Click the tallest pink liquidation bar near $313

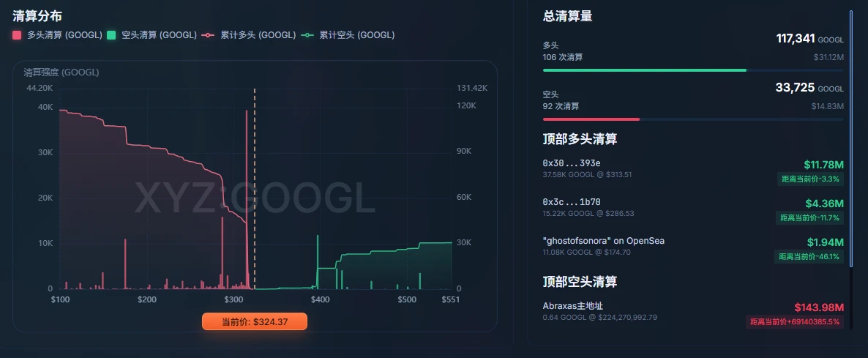pyautogui.click(x=247, y=199)
